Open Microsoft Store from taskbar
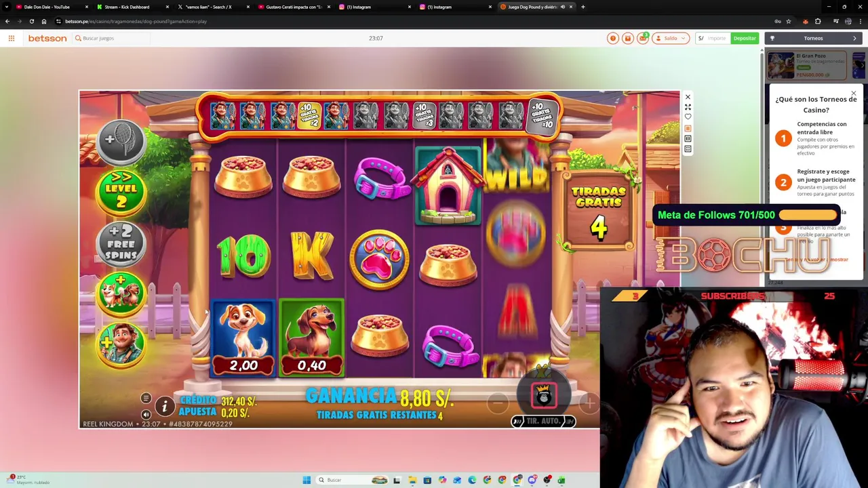This screenshot has width=868, height=488. tap(427, 480)
